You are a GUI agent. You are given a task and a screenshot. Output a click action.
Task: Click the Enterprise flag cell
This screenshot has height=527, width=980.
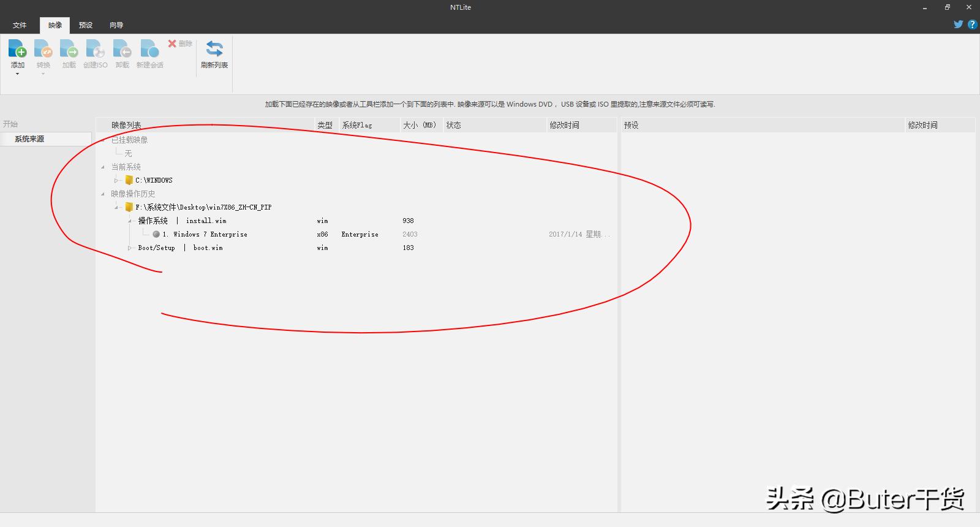tap(360, 234)
